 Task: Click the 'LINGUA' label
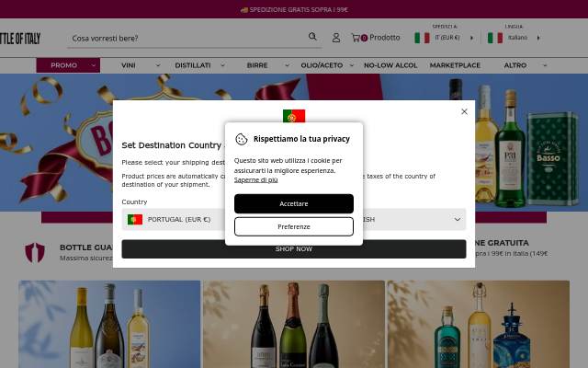coord(514,27)
